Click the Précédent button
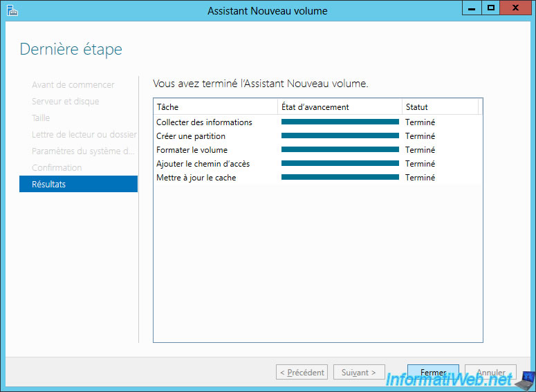This screenshot has height=392, width=536. (x=302, y=372)
